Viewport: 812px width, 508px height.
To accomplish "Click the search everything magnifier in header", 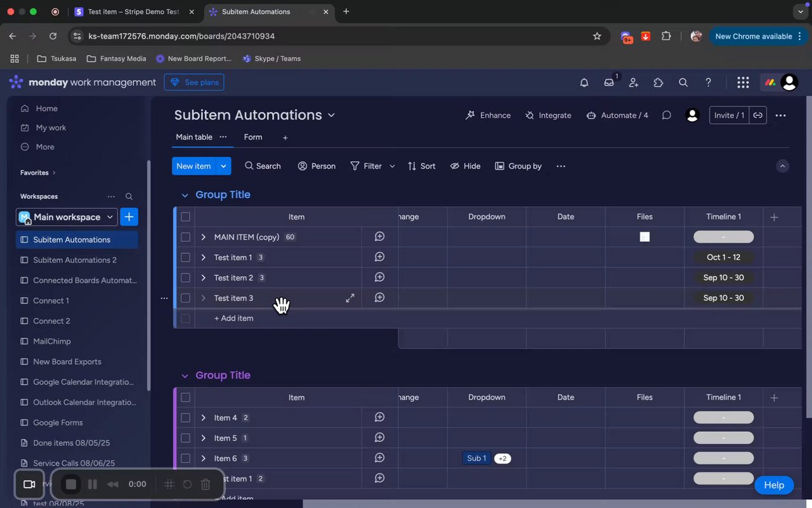I will point(683,83).
